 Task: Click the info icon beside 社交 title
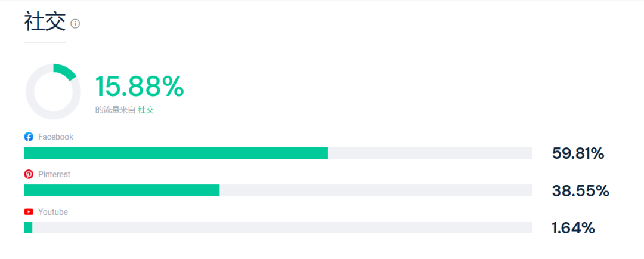click(x=75, y=24)
